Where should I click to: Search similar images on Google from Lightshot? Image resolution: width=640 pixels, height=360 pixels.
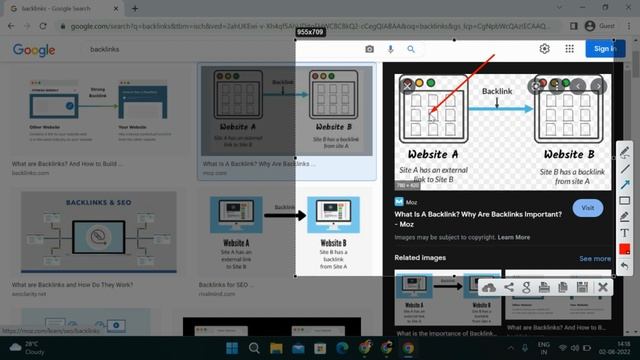pos(526,287)
